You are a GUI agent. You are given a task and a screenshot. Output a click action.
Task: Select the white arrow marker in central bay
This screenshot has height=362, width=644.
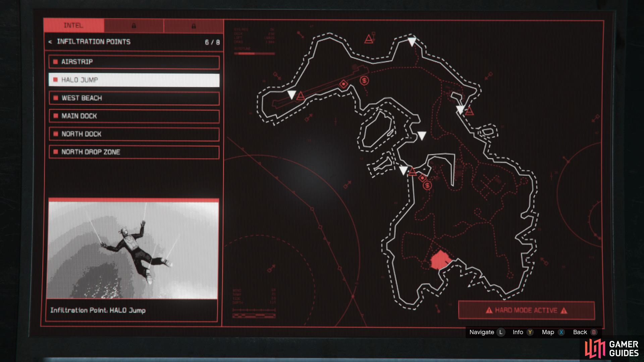coord(422,136)
